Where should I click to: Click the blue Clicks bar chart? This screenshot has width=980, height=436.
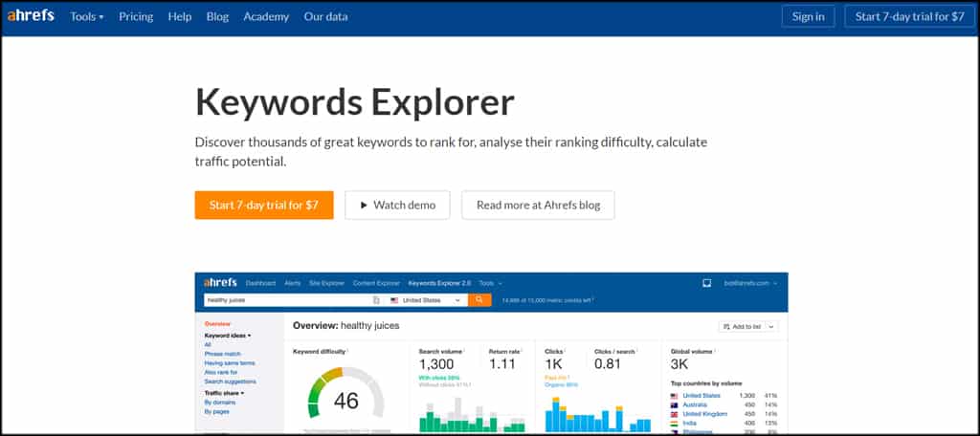coord(598,417)
